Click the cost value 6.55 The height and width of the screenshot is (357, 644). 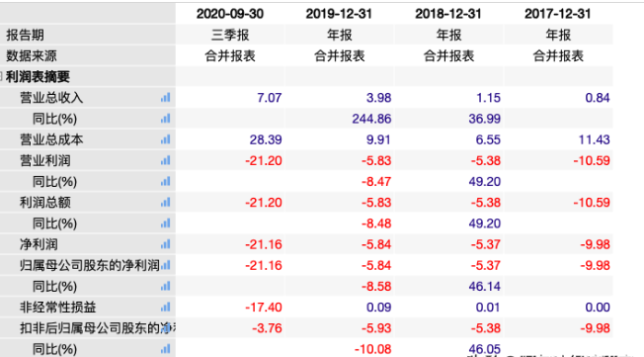tap(488, 139)
